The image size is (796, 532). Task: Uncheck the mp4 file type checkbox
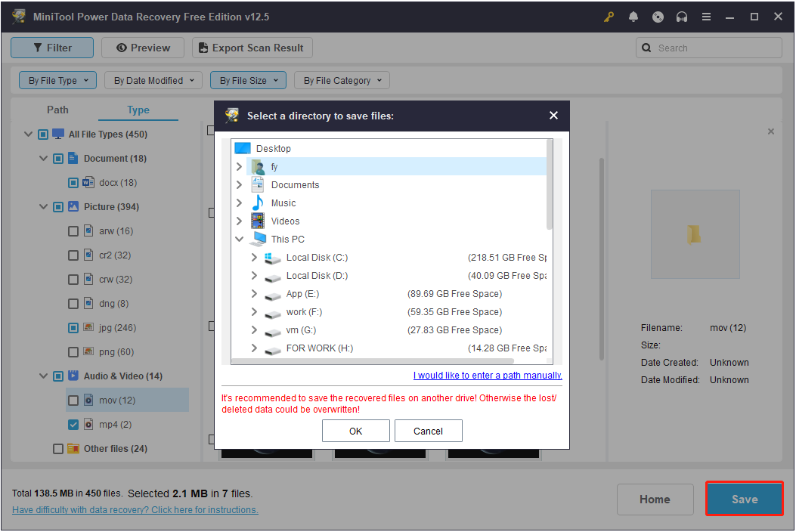[73, 424]
